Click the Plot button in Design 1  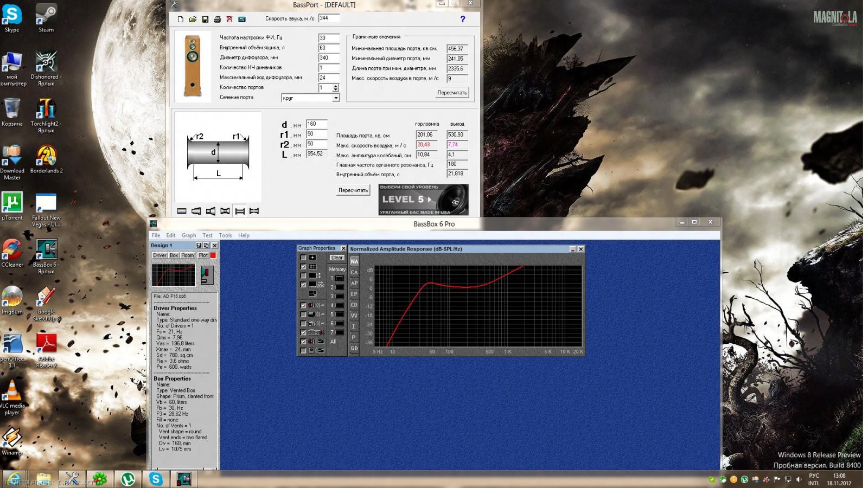pyautogui.click(x=203, y=255)
